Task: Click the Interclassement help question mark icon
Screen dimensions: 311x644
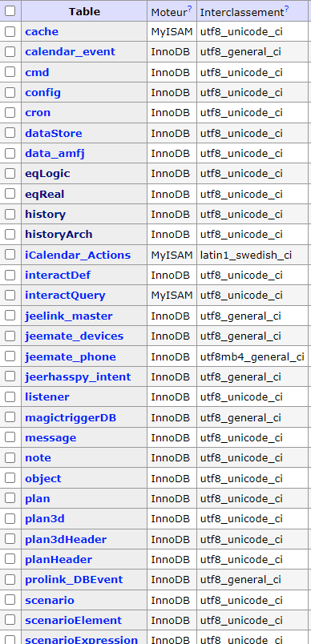Action: 286,9
